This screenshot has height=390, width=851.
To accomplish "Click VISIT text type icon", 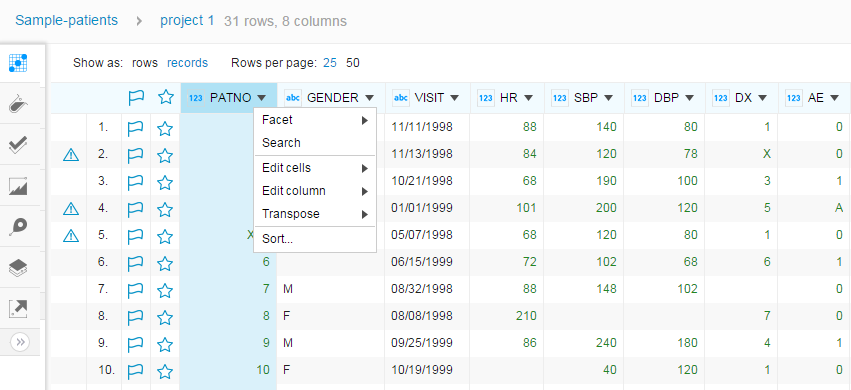I will tap(401, 98).
